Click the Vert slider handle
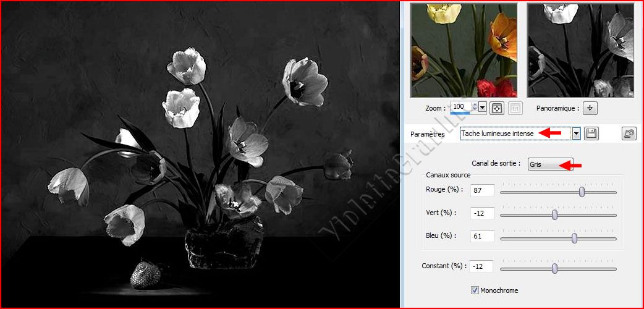The height and width of the screenshot is (309, 644). [x=554, y=214]
